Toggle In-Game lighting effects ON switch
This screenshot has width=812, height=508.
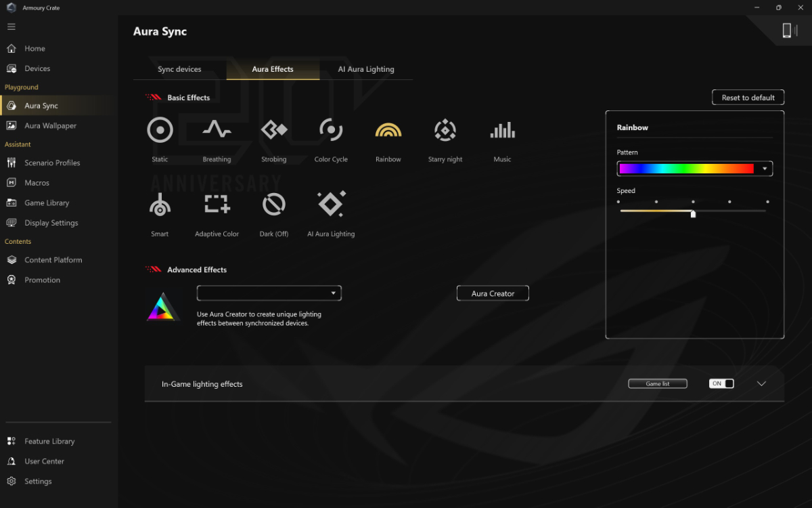(x=721, y=383)
